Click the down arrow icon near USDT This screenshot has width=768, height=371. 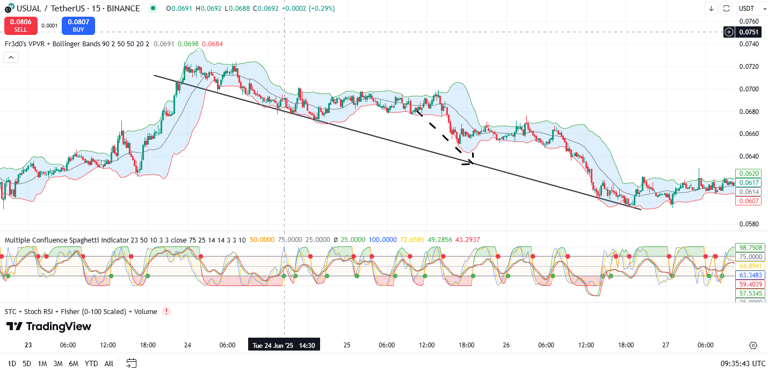[x=712, y=8]
